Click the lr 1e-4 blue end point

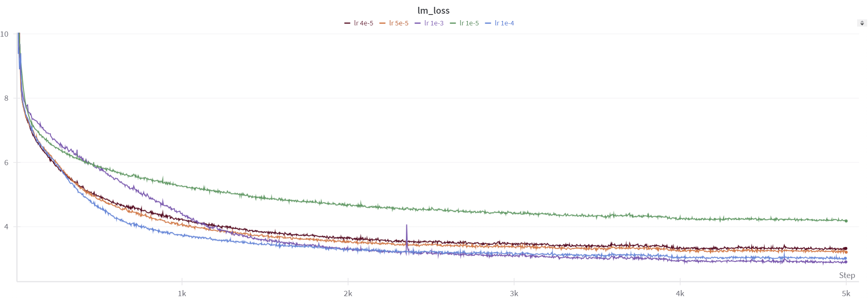tap(845, 258)
